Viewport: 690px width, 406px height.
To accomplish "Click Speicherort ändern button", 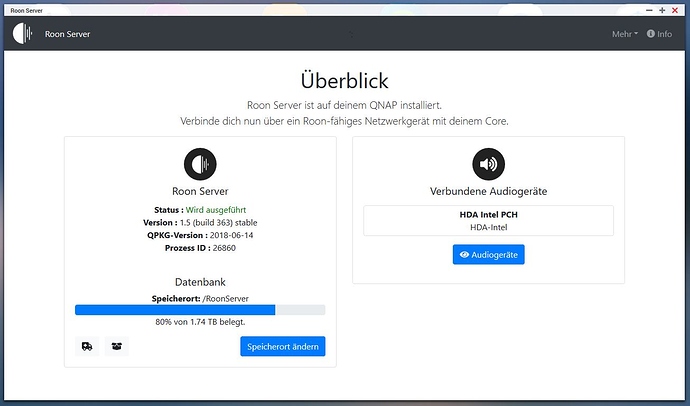I will [283, 347].
